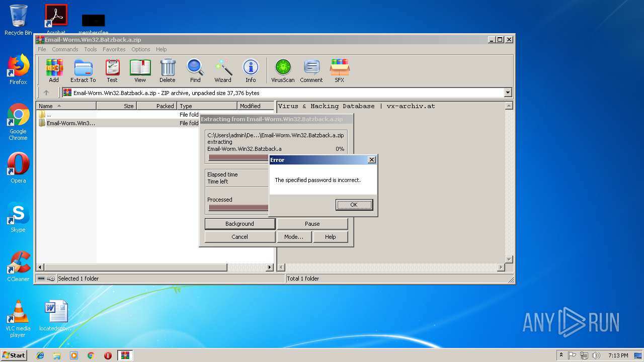Open the Acrobat desktop shortcut
644x362 pixels.
tap(56, 19)
